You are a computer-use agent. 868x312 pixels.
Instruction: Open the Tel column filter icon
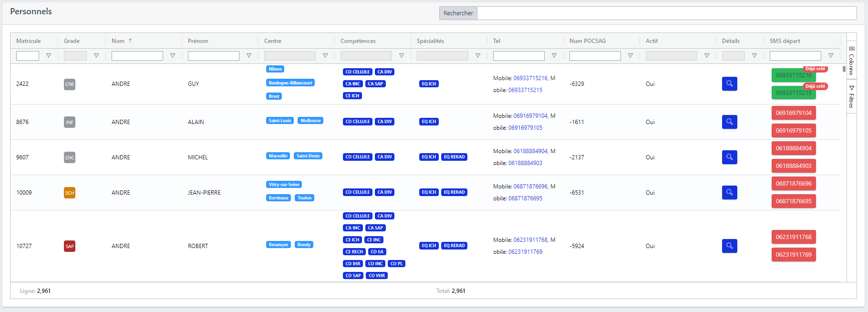point(554,56)
